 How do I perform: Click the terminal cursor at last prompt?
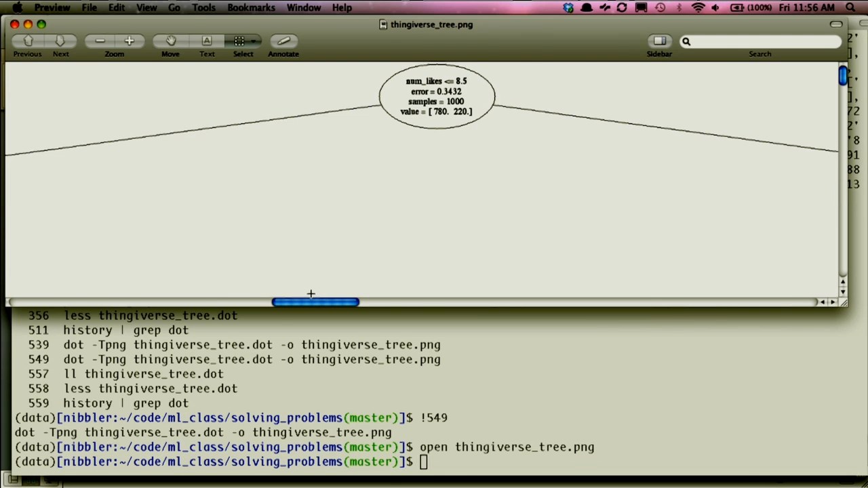pyautogui.click(x=423, y=462)
